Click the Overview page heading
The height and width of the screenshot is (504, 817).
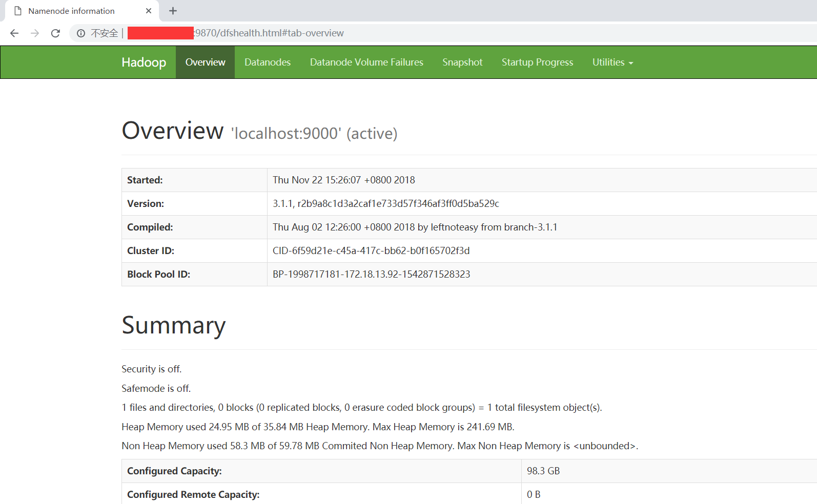pyautogui.click(x=173, y=131)
